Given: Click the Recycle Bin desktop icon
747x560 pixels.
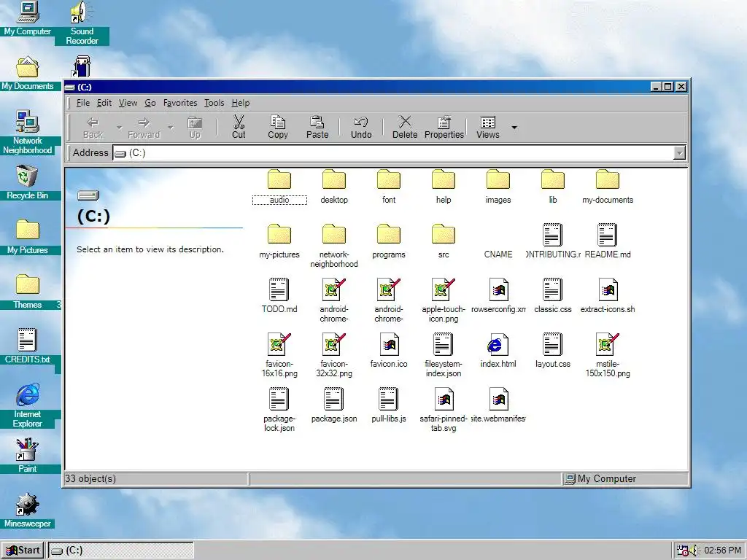Looking at the screenshot, I should tap(27, 182).
